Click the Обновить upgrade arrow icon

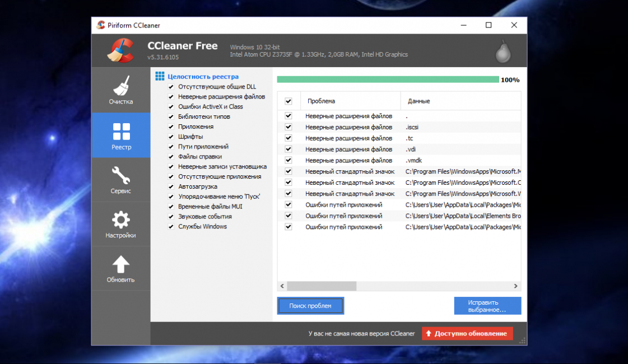point(120,265)
